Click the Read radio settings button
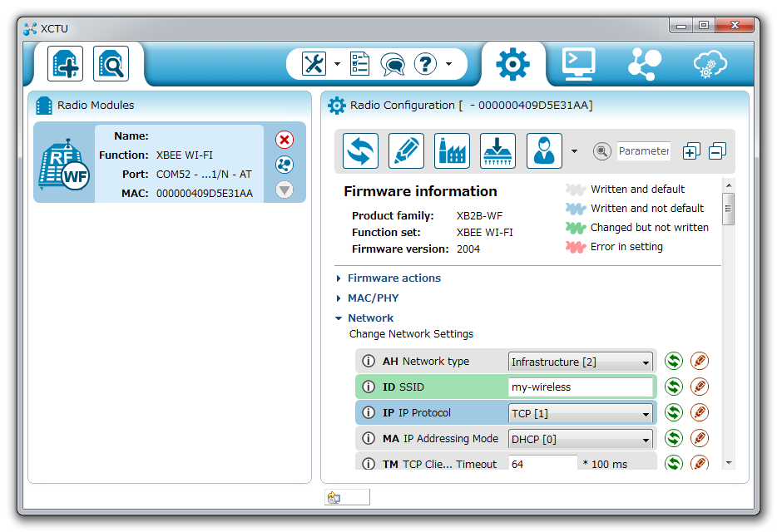This screenshot has height=532, width=777. tap(360, 150)
